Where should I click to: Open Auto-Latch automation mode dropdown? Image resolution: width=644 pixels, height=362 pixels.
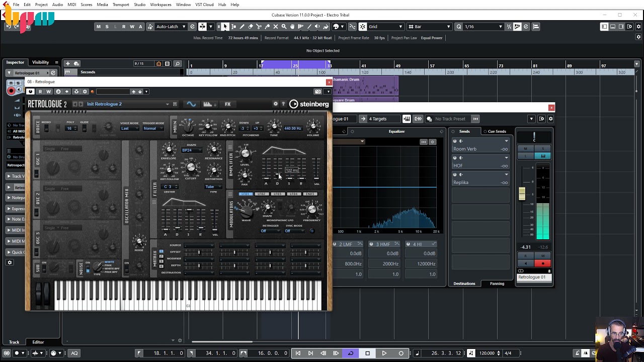pyautogui.click(x=172, y=27)
